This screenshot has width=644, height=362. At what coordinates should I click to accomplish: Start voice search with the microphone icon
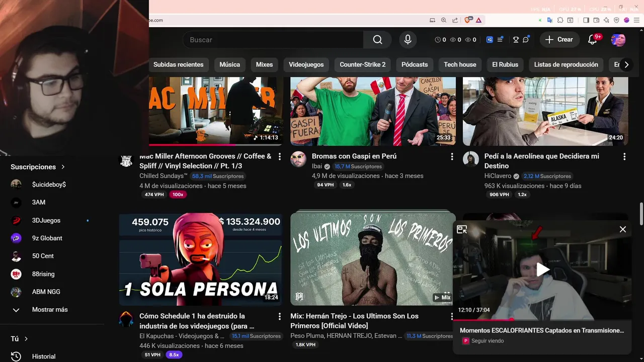coord(408,40)
